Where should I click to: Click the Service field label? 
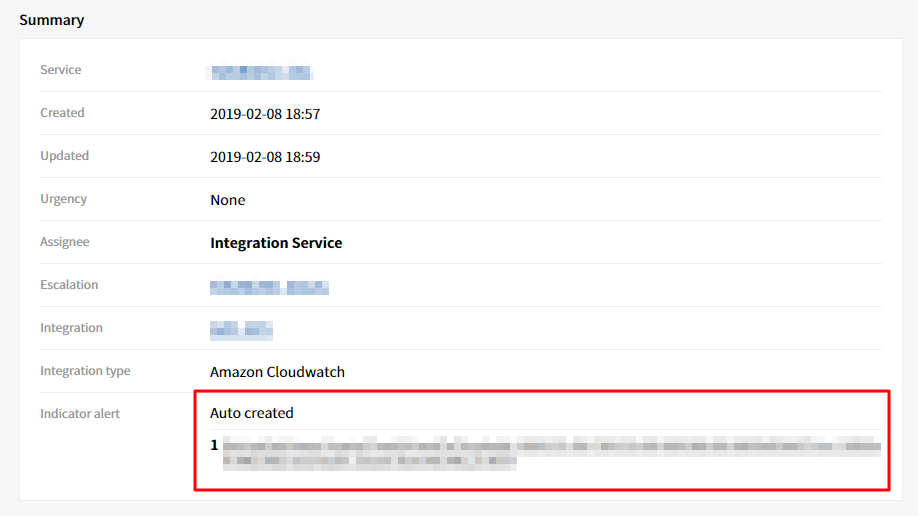pyautogui.click(x=61, y=70)
